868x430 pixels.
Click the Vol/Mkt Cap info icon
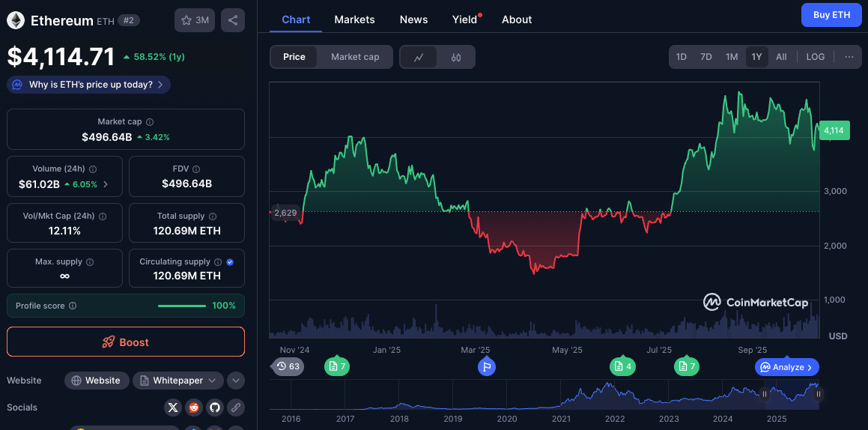pyautogui.click(x=103, y=216)
